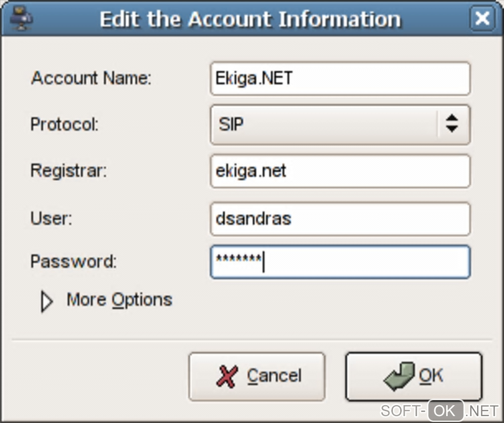
Task: Click the "Protocol:" label
Action: point(65,124)
